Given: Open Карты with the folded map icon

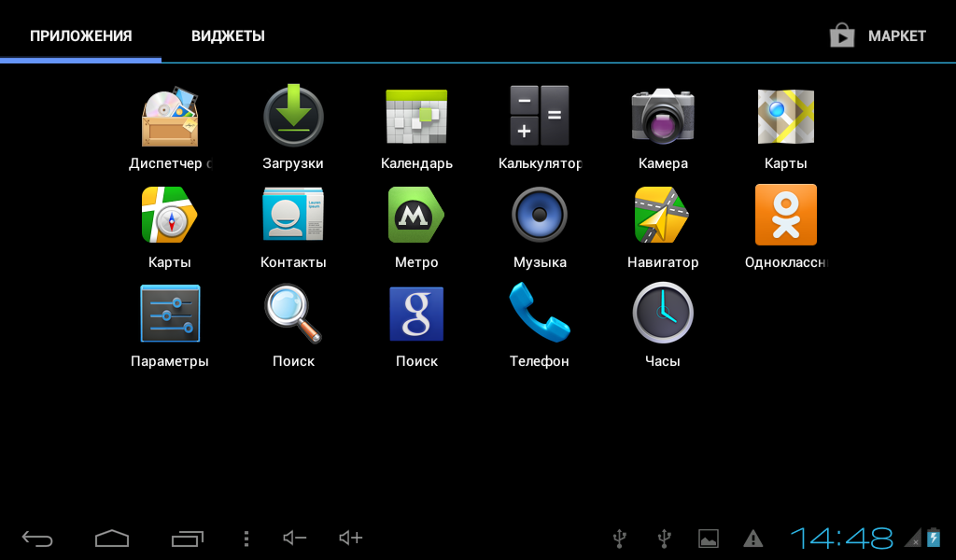Looking at the screenshot, I should tap(786, 117).
